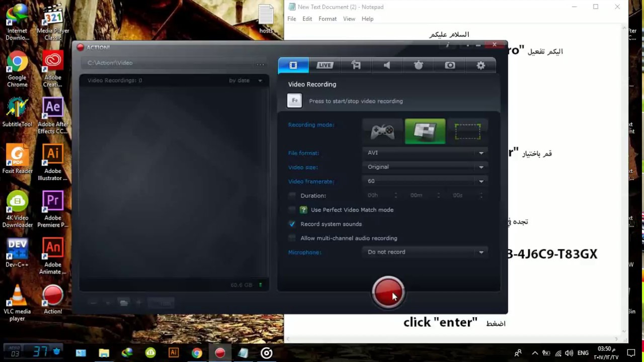The height and width of the screenshot is (362, 644).
Task: Click the Illustrator icon in the taskbar
Action: (174, 353)
